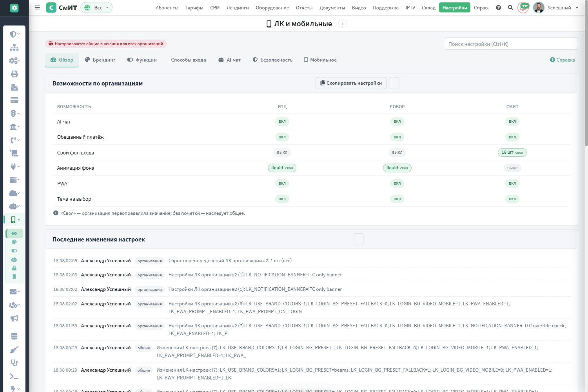Viewport: 588px width, 392px height.
Task: Click the user avatar photo
Action: tap(539, 7)
